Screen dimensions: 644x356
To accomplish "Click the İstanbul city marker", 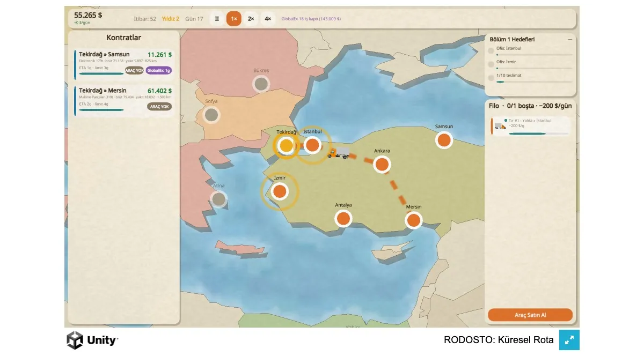I will [312, 145].
